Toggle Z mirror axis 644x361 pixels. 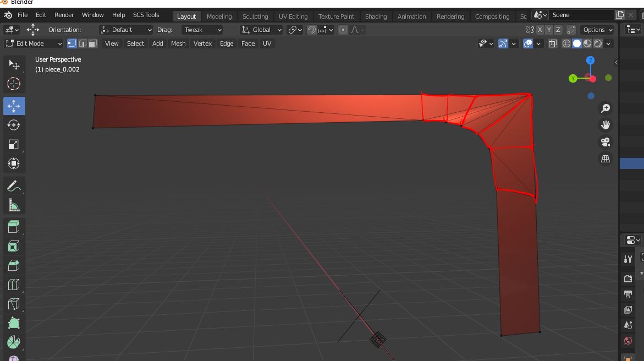558,30
